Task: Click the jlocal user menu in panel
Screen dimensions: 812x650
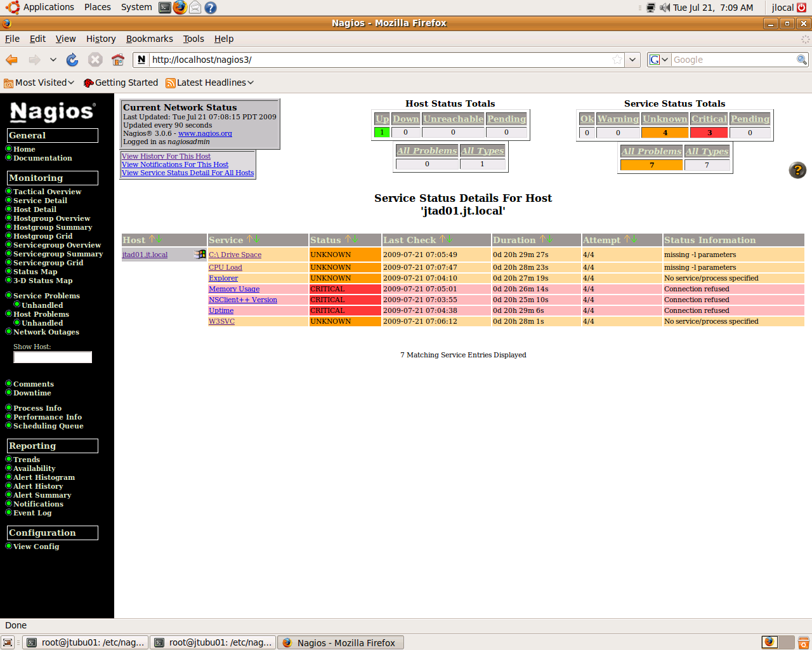Action: (783, 8)
